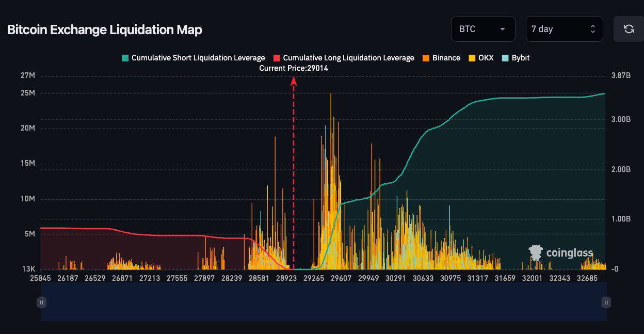Click the Current Price:29014 label
Screen dimensions: 644x334
pos(294,68)
